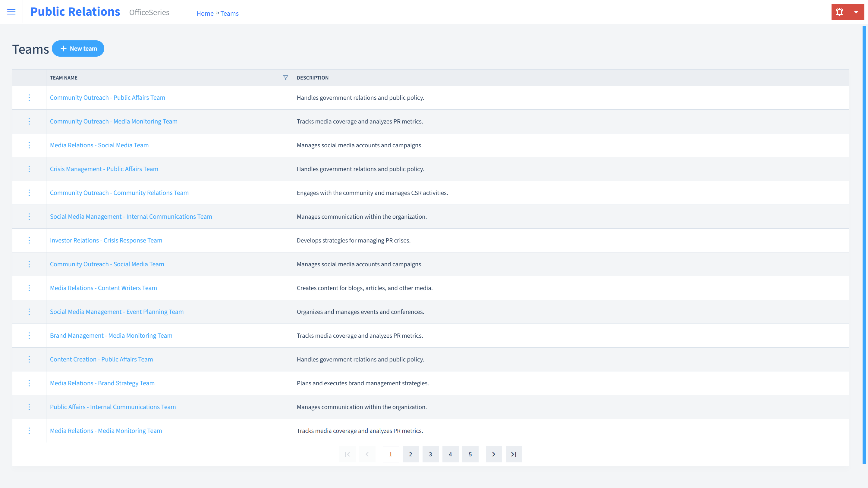Image resolution: width=868 pixels, height=488 pixels.
Task: Open Social Media Management Internal Communications Team
Action: 131,216
